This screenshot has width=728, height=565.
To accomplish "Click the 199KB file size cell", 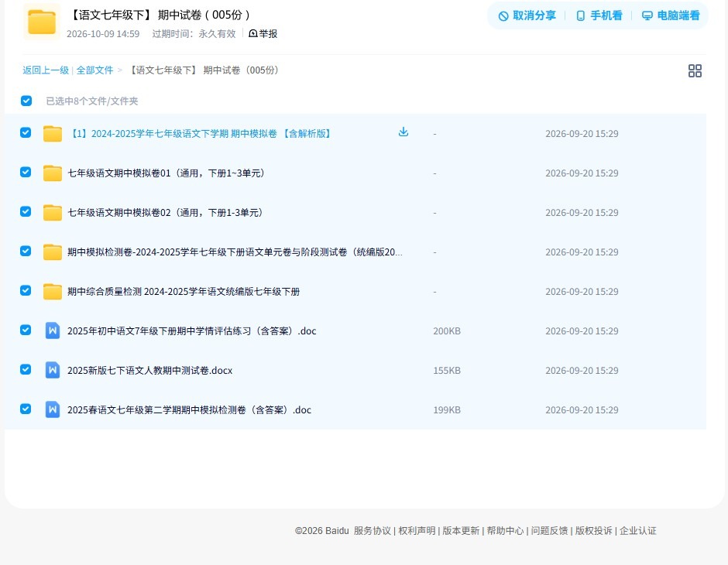I will coord(447,409).
